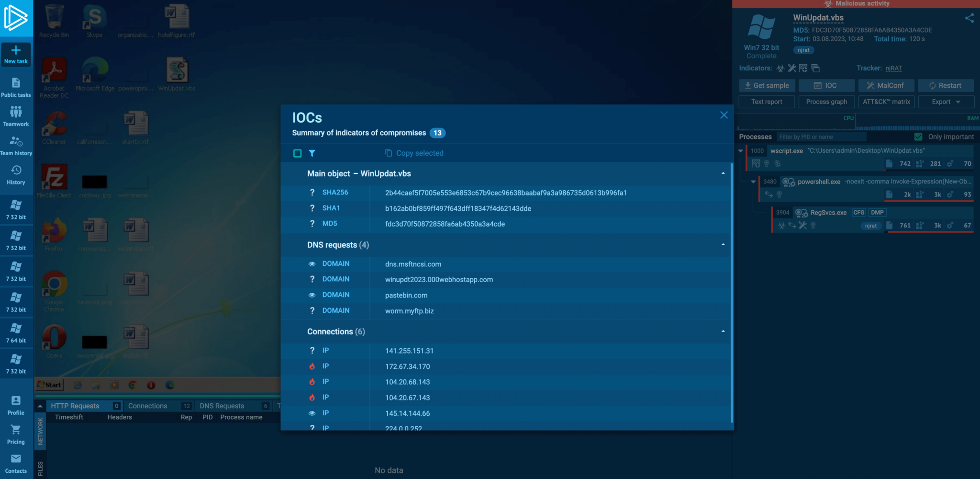Image resolution: width=980 pixels, height=479 pixels.
Task: Click the New task plus icon
Action: click(x=16, y=51)
